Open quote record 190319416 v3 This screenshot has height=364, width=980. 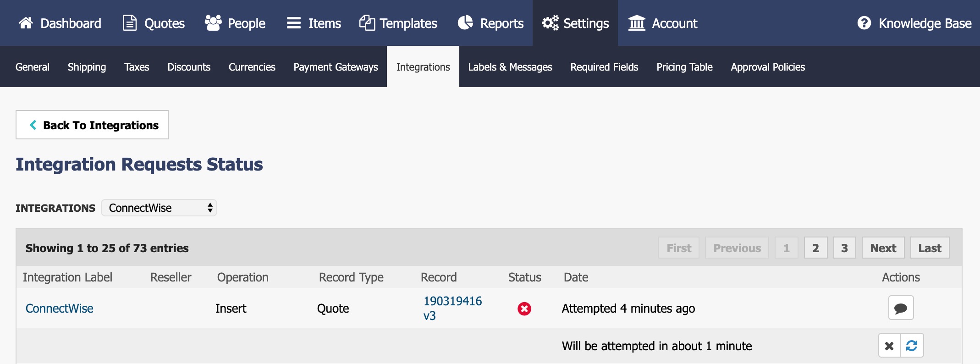[x=452, y=309]
